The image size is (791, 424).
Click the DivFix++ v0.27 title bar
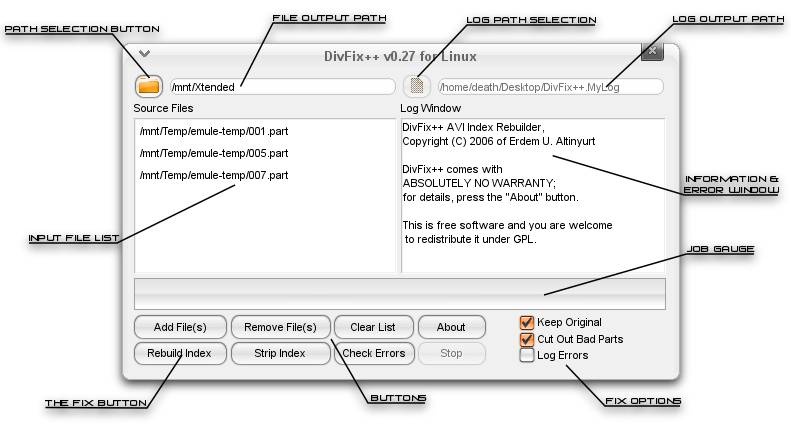pos(400,56)
